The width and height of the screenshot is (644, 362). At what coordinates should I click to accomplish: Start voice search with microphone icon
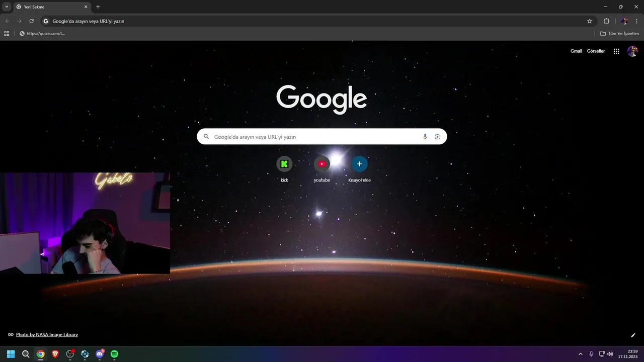425,137
